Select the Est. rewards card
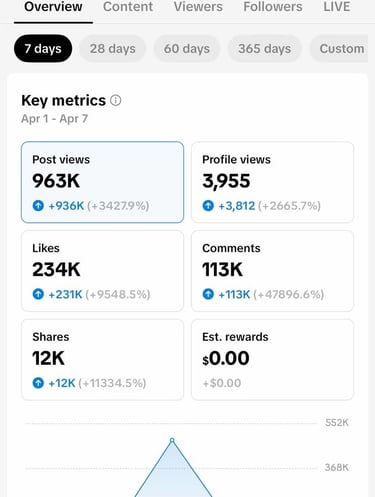The height and width of the screenshot is (497, 375). 272,360
